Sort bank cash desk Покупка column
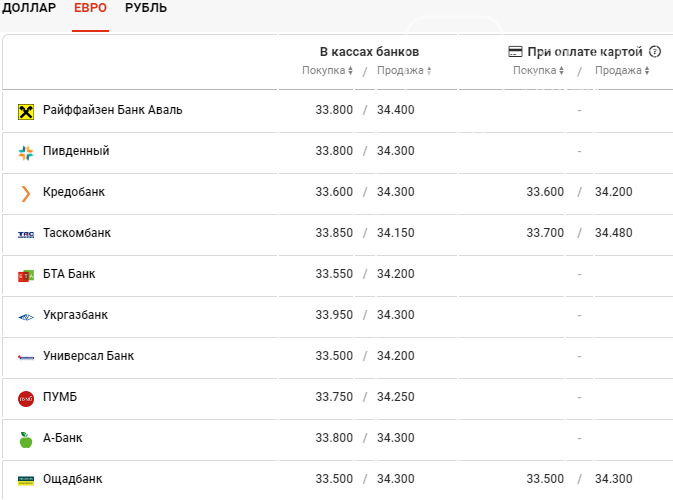The width and height of the screenshot is (673, 500). tap(327, 70)
